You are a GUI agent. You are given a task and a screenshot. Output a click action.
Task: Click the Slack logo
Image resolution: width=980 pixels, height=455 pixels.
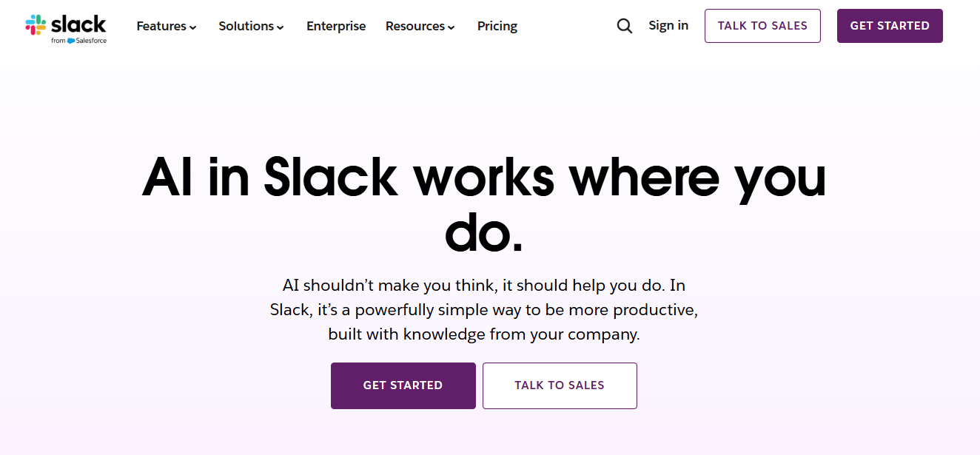point(66,26)
